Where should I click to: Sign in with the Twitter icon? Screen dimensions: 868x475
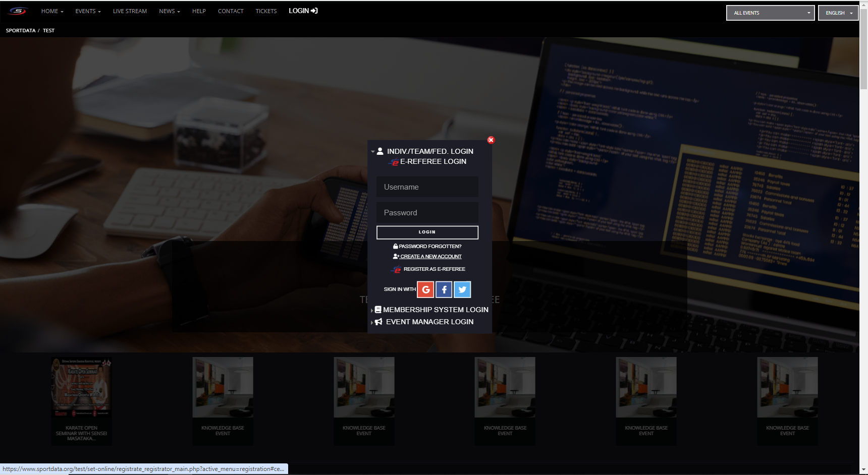pyautogui.click(x=462, y=289)
